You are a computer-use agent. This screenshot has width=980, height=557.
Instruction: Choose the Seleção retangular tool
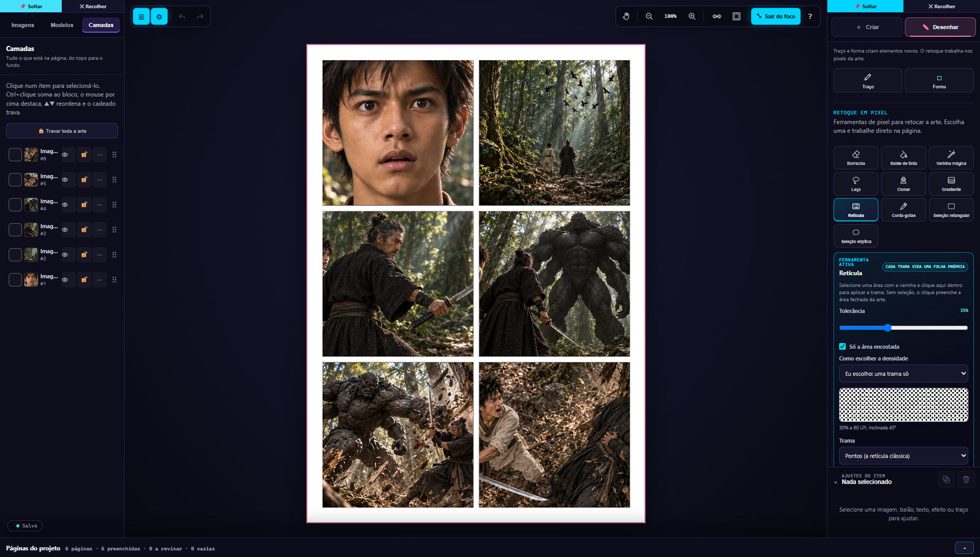951,210
